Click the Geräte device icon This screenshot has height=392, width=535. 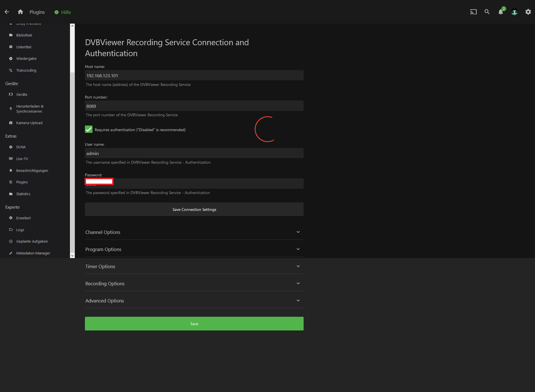coord(11,94)
